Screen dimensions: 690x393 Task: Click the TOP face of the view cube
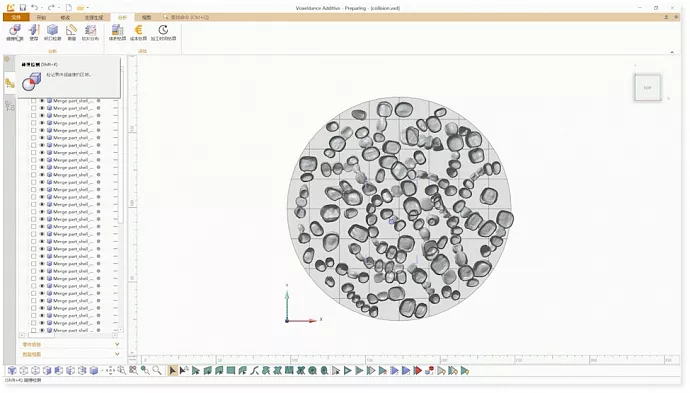click(x=647, y=88)
